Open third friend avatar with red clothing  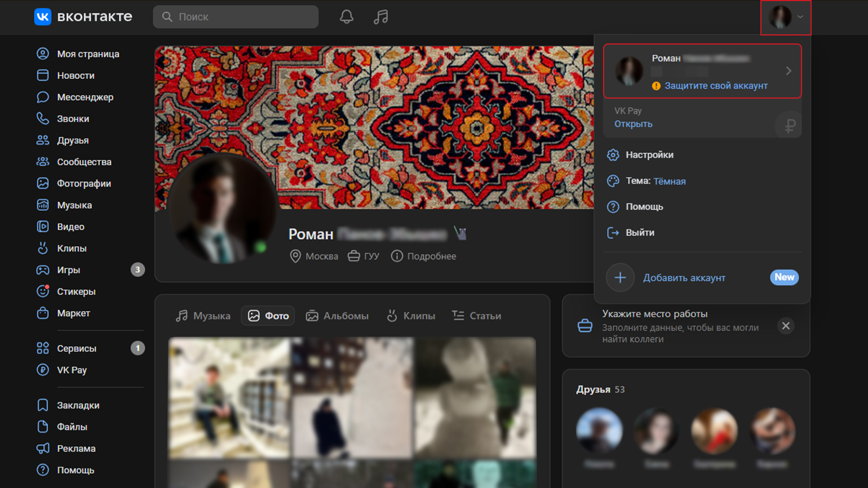[715, 431]
